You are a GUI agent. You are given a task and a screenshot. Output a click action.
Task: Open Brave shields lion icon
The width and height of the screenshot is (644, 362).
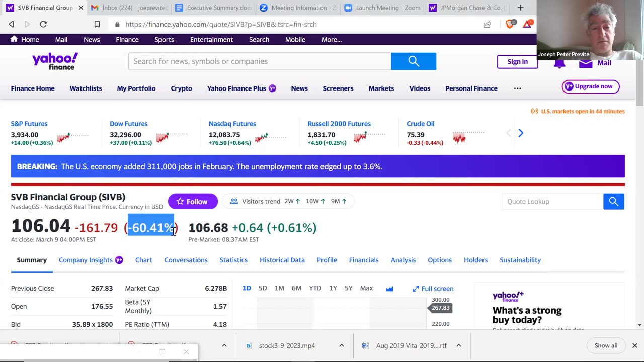(510, 24)
